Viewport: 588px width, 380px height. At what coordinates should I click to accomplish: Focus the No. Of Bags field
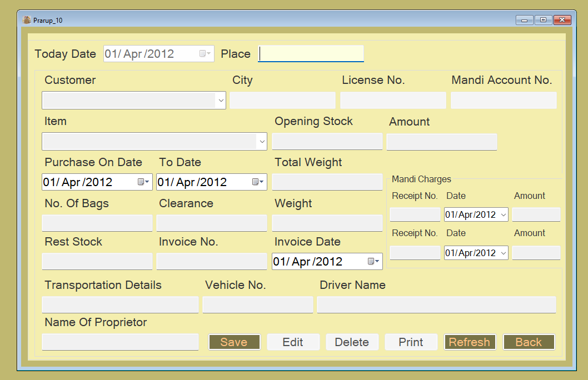coord(97,223)
